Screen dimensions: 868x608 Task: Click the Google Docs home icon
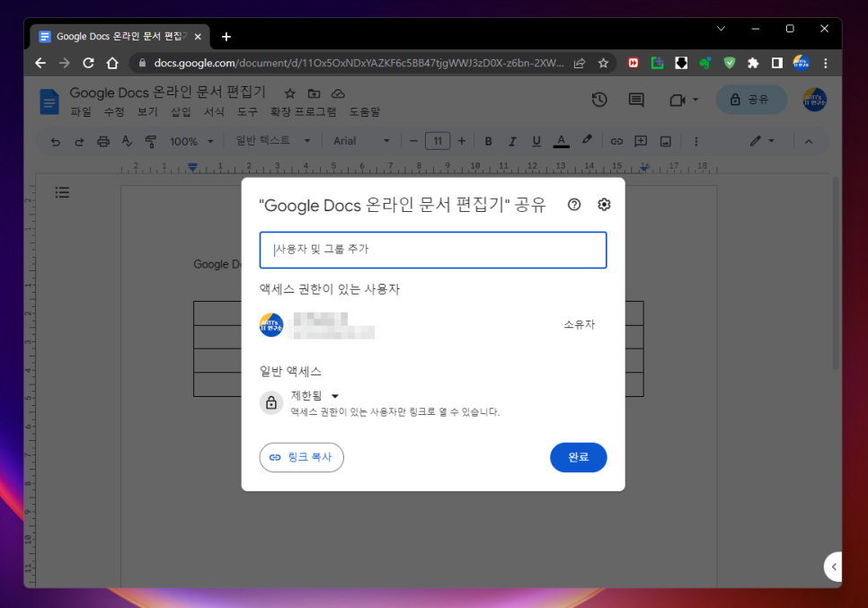49,101
